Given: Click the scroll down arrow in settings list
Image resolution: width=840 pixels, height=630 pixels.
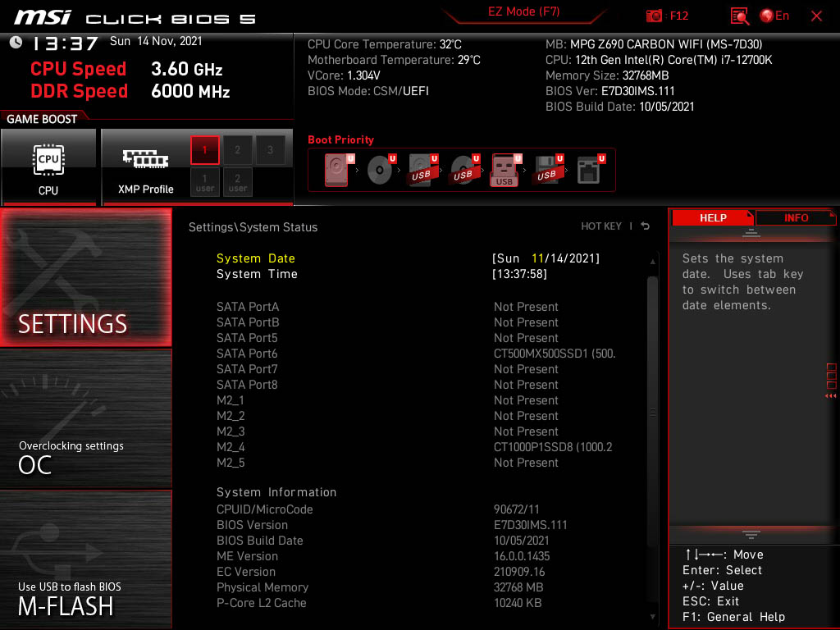Looking at the screenshot, I should [653, 616].
